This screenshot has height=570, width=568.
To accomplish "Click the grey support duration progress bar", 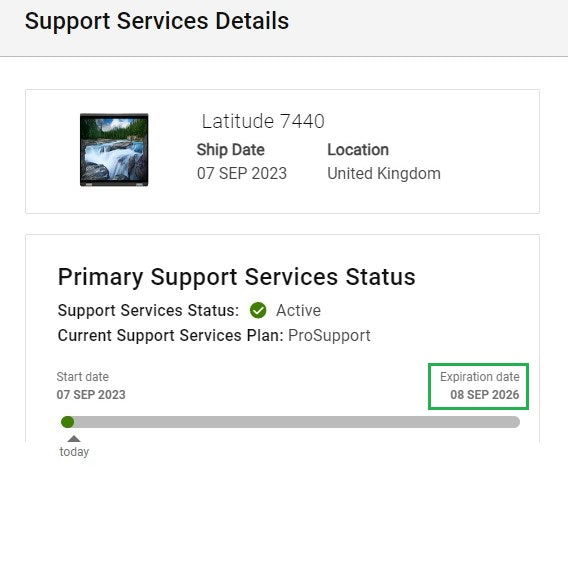I will pyautogui.click(x=291, y=422).
